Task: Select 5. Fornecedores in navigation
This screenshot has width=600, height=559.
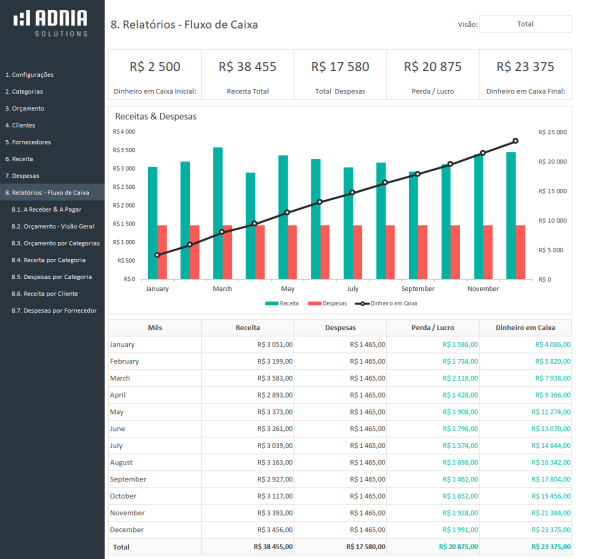Action: pos(28,142)
